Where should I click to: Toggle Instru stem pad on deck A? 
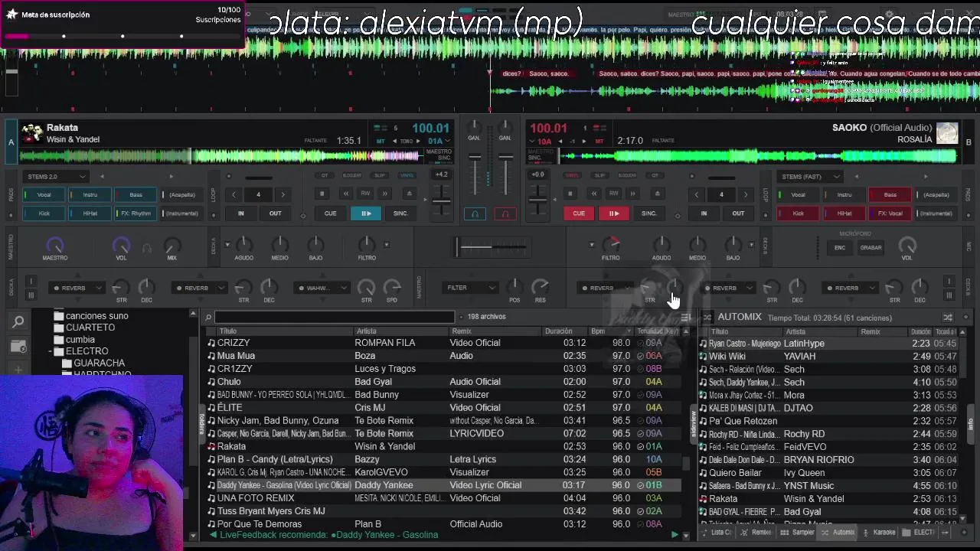click(90, 194)
